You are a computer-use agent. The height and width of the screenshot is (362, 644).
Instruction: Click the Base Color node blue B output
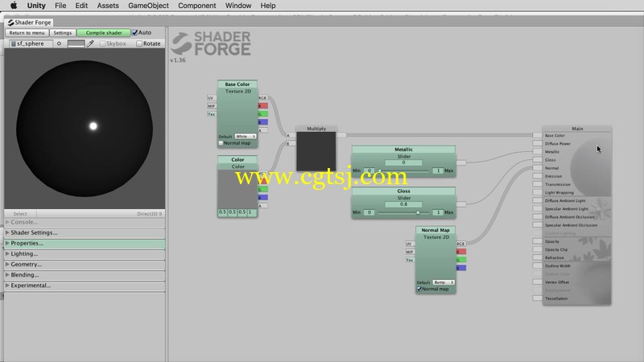click(x=263, y=122)
